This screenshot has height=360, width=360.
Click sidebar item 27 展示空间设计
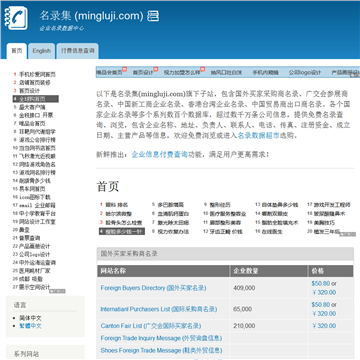[x=35, y=287]
